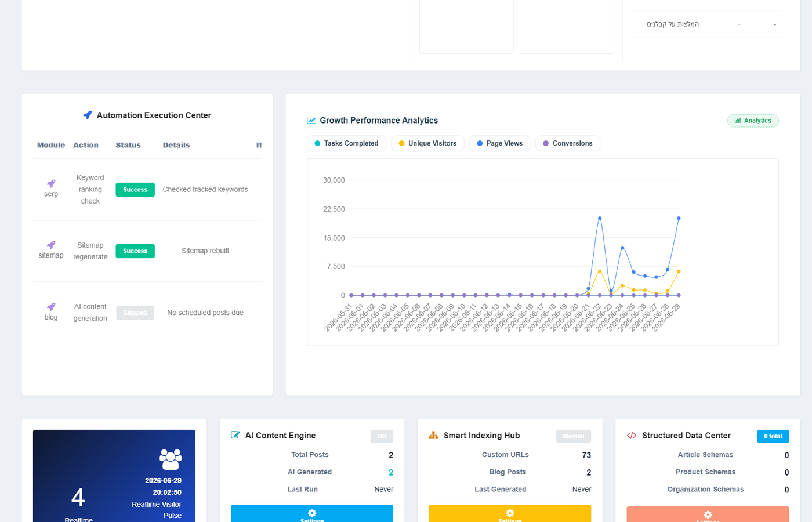Toggle the Unique Visitors series legend
The width and height of the screenshot is (812, 522).
click(x=427, y=143)
